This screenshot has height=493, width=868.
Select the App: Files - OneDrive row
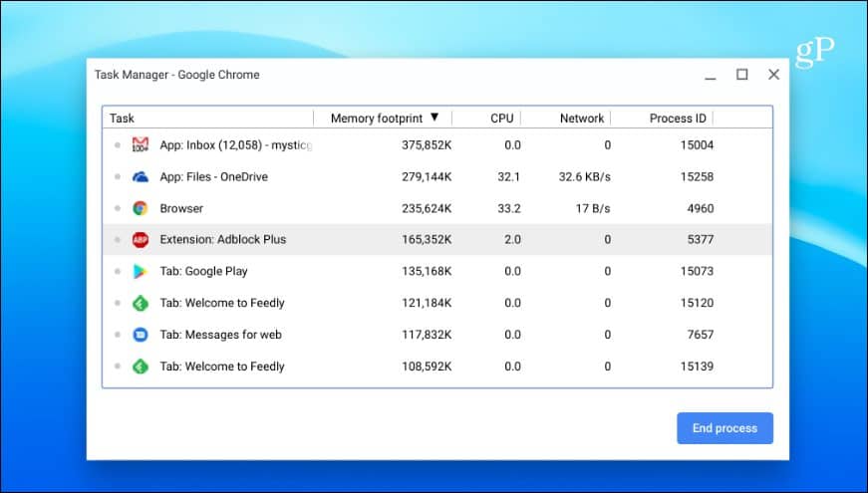coord(437,177)
